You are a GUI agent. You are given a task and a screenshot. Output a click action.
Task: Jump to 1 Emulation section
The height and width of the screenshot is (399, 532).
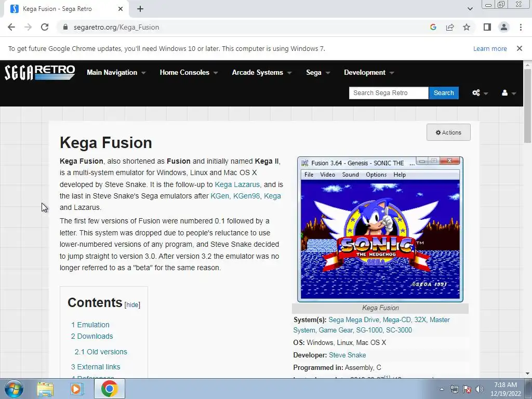[x=90, y=325]
